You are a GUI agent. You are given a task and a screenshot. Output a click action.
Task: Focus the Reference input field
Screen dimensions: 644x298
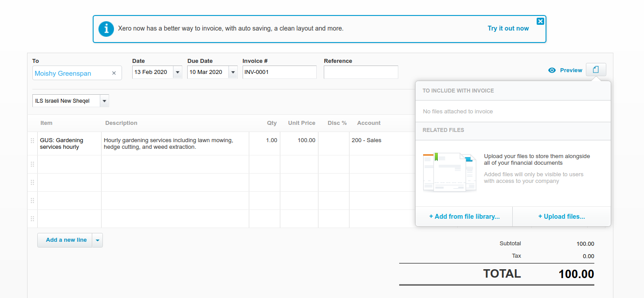[x=361, y=72]
